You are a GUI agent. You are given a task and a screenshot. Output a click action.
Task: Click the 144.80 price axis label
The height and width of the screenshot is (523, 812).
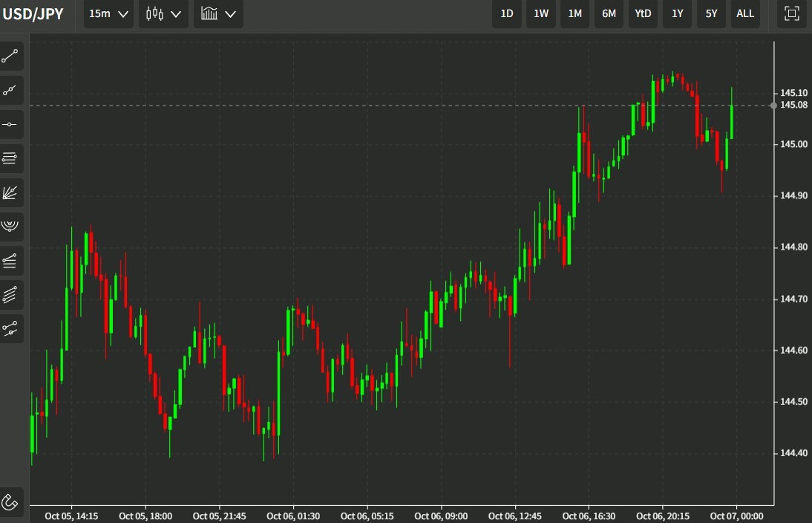point(793,247)
